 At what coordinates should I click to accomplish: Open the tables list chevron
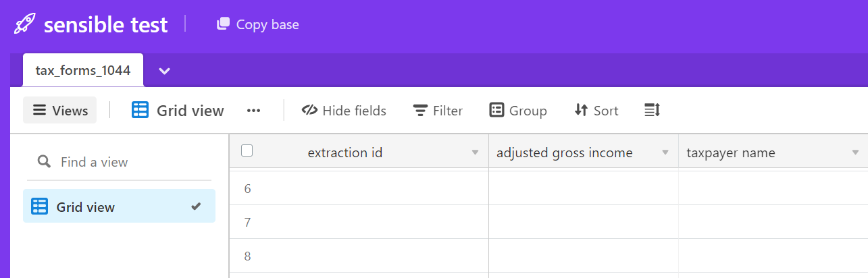pos(164,70)
